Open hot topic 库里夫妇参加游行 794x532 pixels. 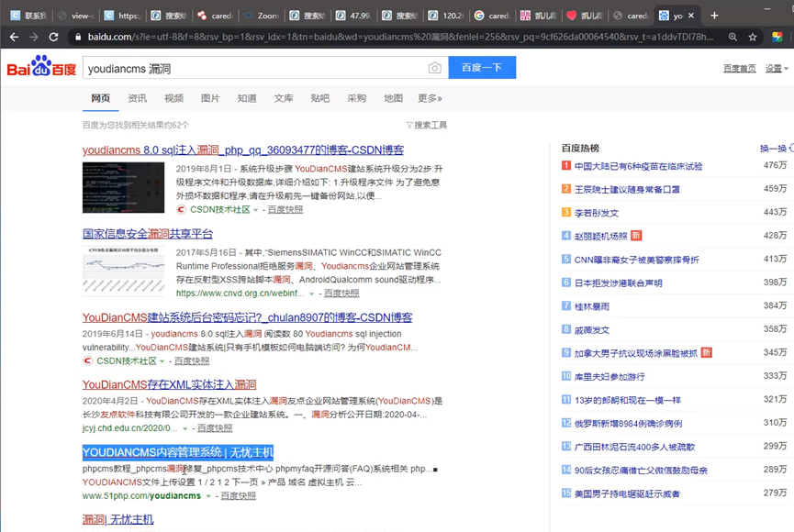coord(609,377)
